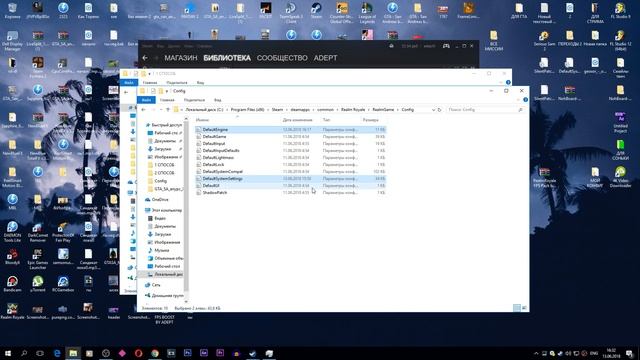Screen dimensions: 640x360
Task: Open СООБЩЕСТВО tab in Steam window
Action: click(282, 58)
